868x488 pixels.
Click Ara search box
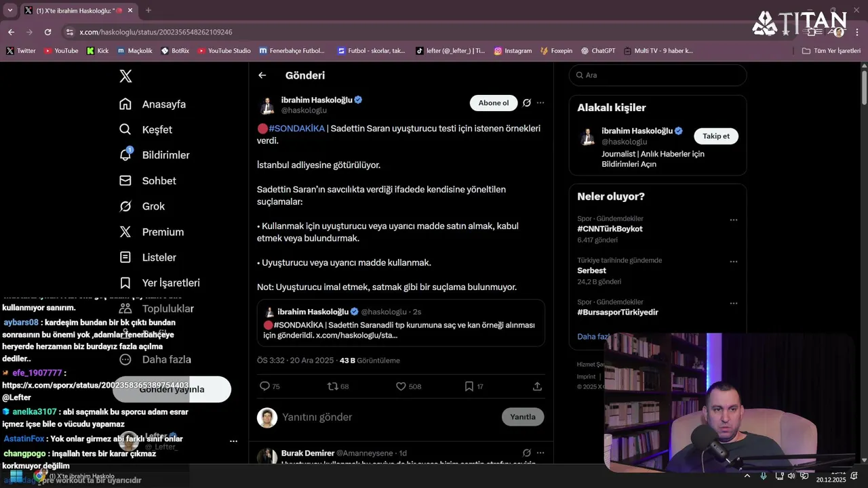(x=658, y=75)
